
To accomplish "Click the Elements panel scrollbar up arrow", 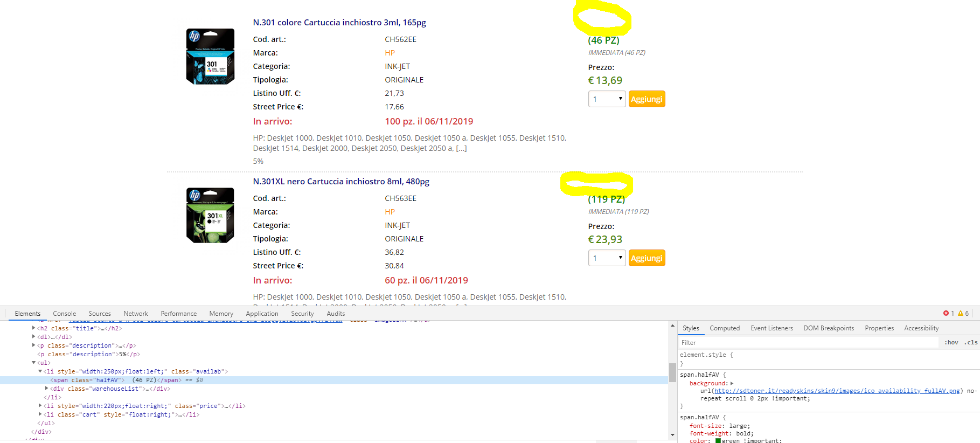I will pyautogui.click(x=672, y=326).
